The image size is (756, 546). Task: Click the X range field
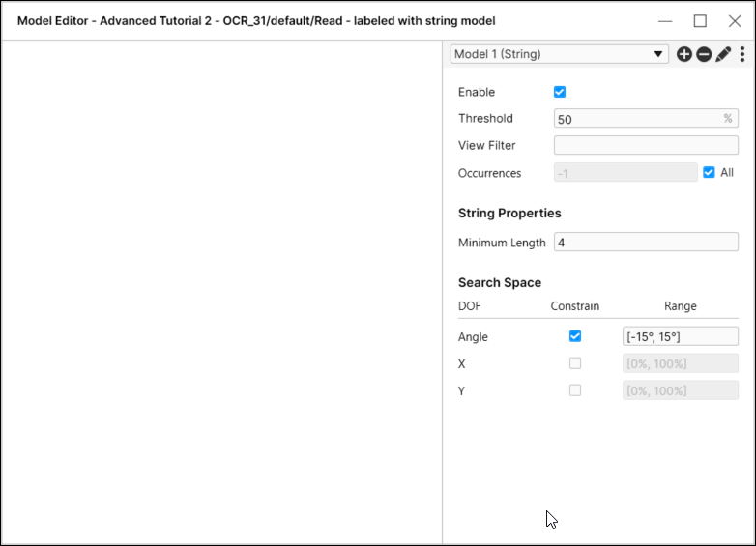coord(681,363)
